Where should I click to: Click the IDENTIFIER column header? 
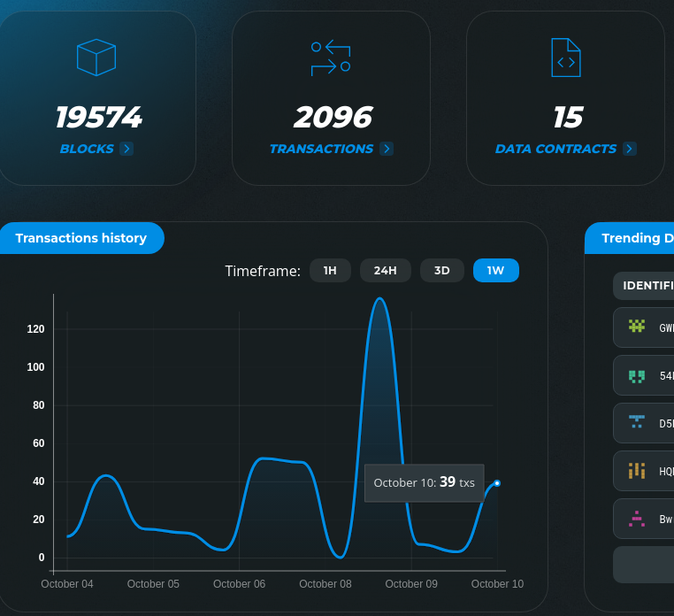click(x=644, y=286)
